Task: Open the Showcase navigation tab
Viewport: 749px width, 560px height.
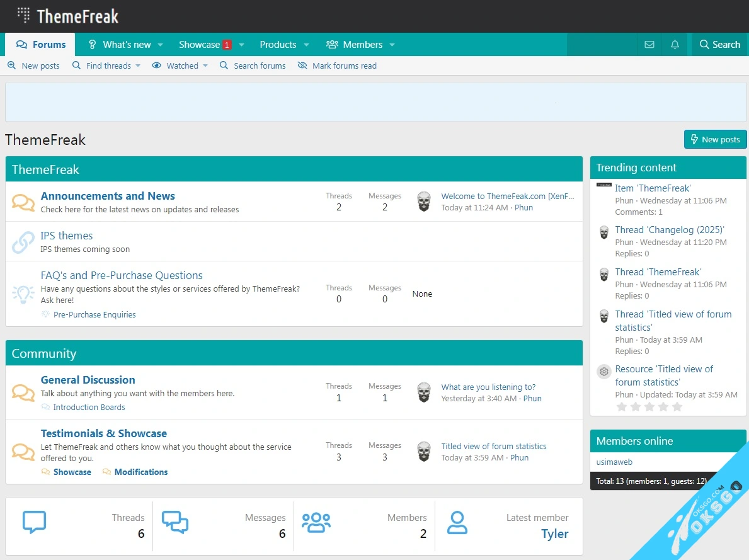Action: click(x=199, y=45)
